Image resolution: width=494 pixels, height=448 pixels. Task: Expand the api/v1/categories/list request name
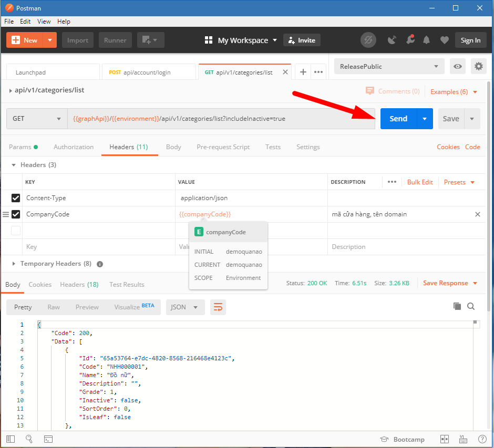click(x=11, y=91)
